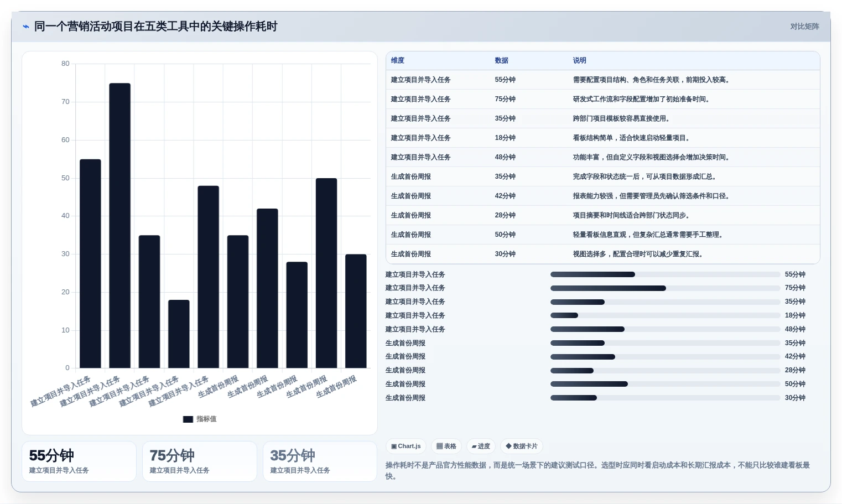Image resolution: width=842 pixels, height=504 pixels.
Task: Click the chart bar reaching 55
Action: tap(90, 264)
